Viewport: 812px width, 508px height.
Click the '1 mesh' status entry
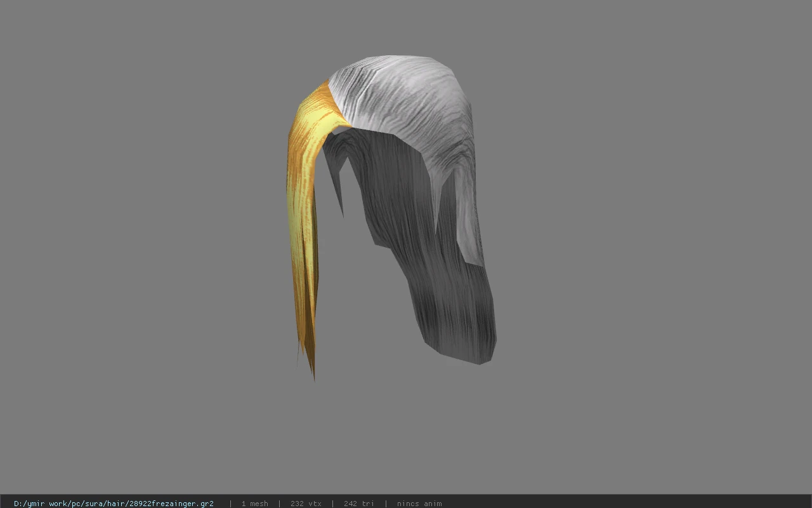coord(254,504)
